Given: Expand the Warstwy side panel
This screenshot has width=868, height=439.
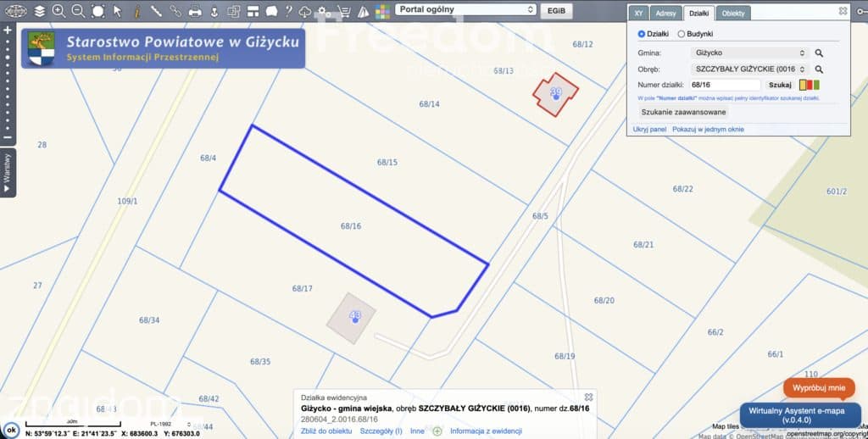Looking at the screenshot, I should coord(7,173).
